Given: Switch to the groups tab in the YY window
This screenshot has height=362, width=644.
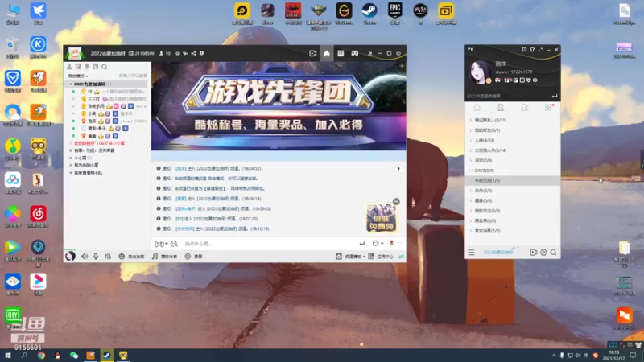Looking at the screenshot, I should (x=525, y=108).
